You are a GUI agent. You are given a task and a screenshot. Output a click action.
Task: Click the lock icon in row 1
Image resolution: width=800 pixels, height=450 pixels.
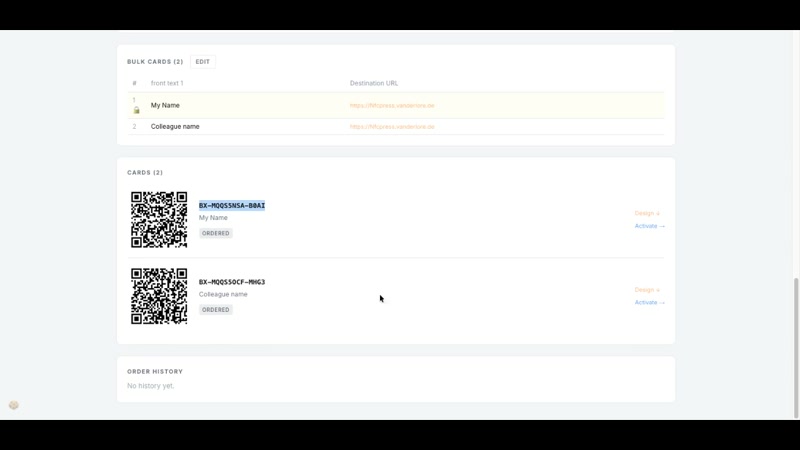136,110
